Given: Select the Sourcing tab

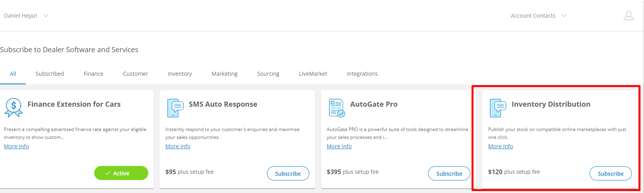Looking at the screenshot, I should coord(268,74).
